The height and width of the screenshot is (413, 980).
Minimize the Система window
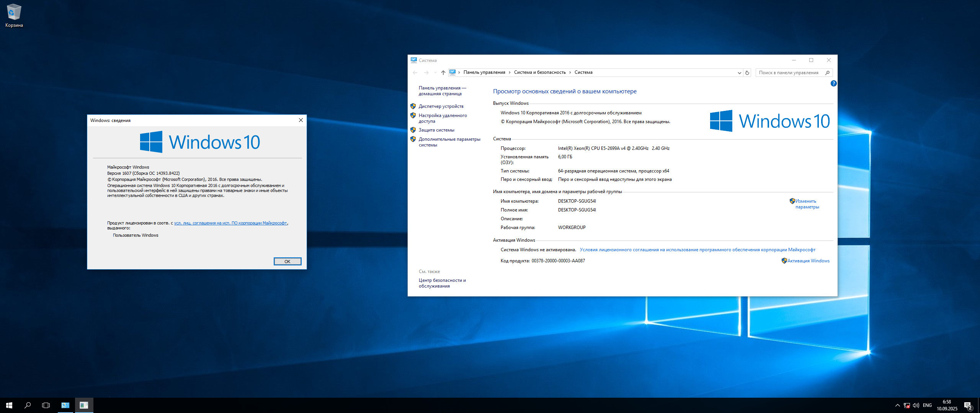click(794, 60)
